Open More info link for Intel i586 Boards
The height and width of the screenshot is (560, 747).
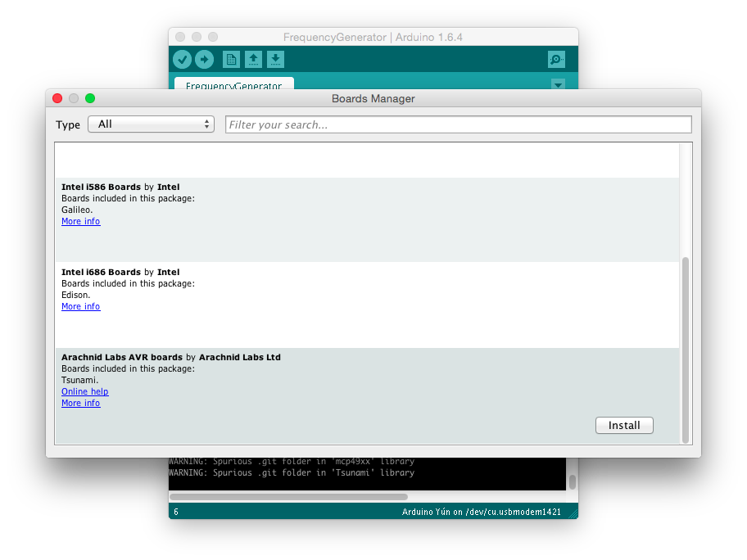[81, 221]
